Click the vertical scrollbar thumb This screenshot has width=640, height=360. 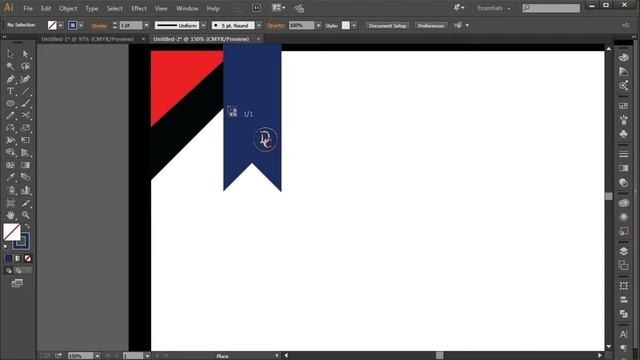tap(609, 196)
